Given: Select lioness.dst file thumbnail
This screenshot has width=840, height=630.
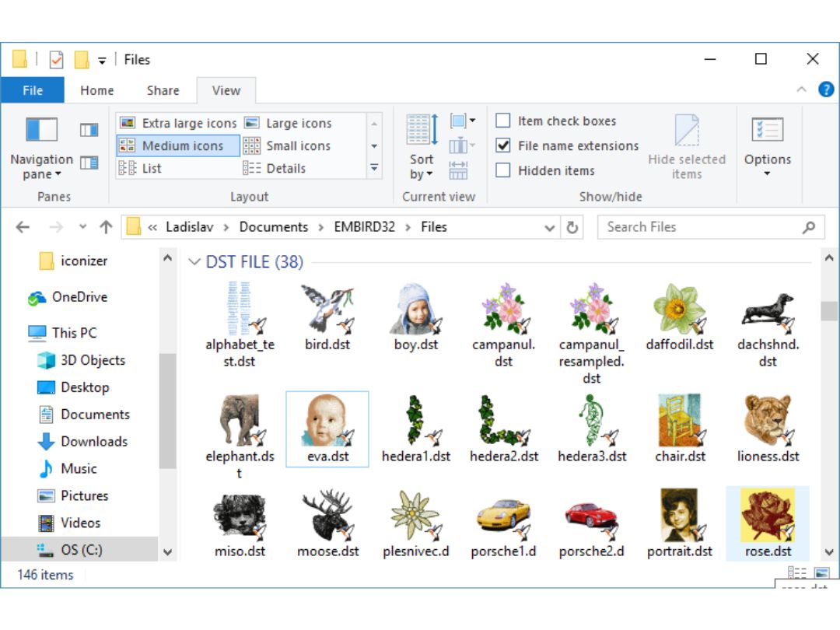Looking at the screenshot, I should (x=768, y=429).
